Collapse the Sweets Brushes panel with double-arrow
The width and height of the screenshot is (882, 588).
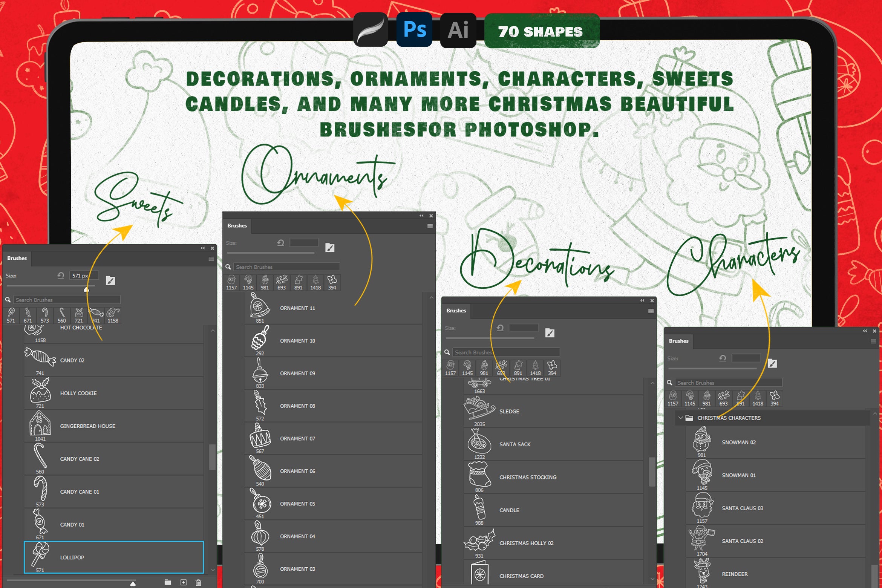click(x=202, y=248)
